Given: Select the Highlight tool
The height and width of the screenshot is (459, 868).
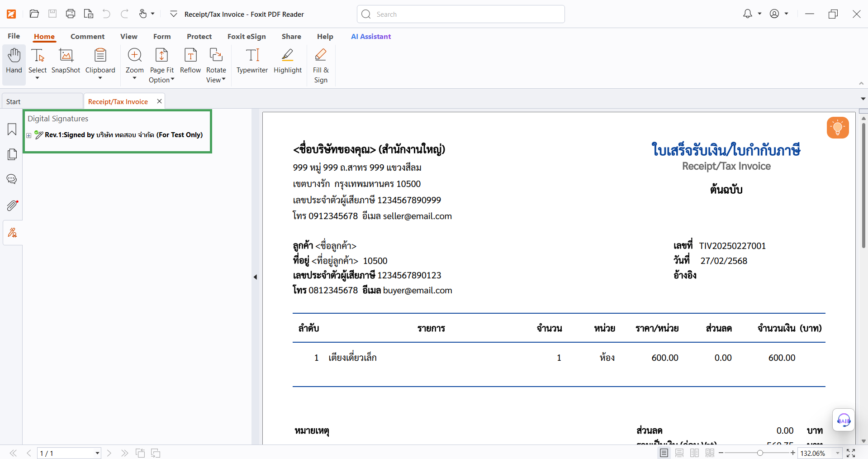Looking at the screenshot, I should point(288,62).
